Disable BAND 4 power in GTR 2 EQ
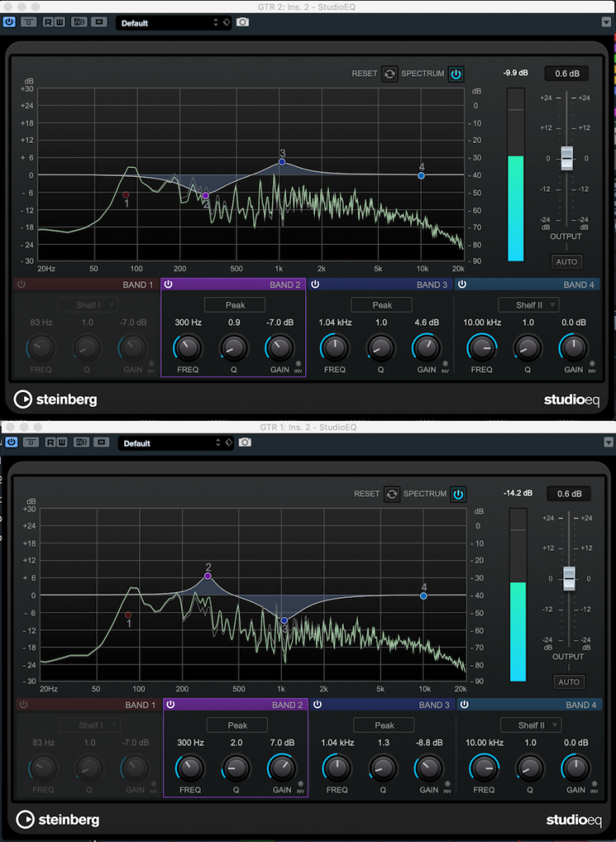Screen dimensions: 616x842 [462, 285]
